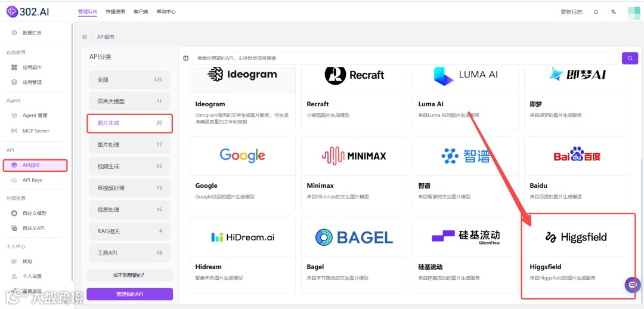Click the Google card description text
The height and width of the screenshot is (309, 644).
225,197
